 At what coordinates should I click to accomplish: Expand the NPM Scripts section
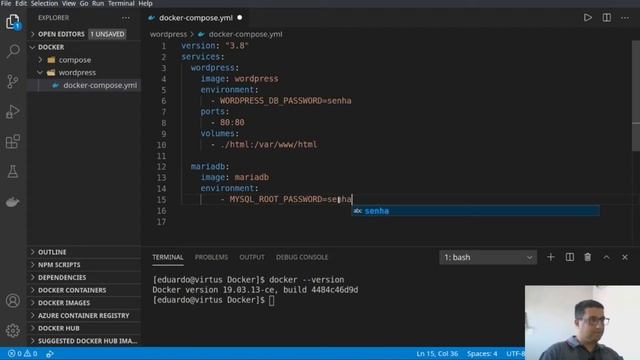[84, 265]
